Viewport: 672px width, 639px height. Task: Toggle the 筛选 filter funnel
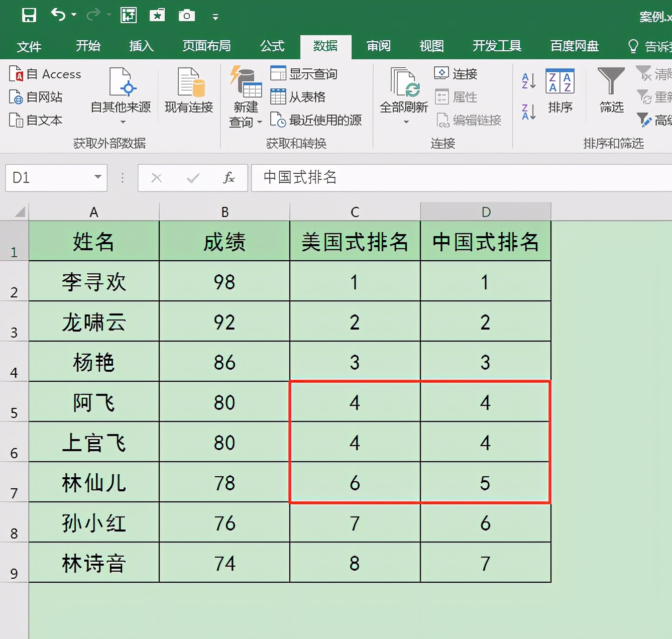(x=611, y=90)
